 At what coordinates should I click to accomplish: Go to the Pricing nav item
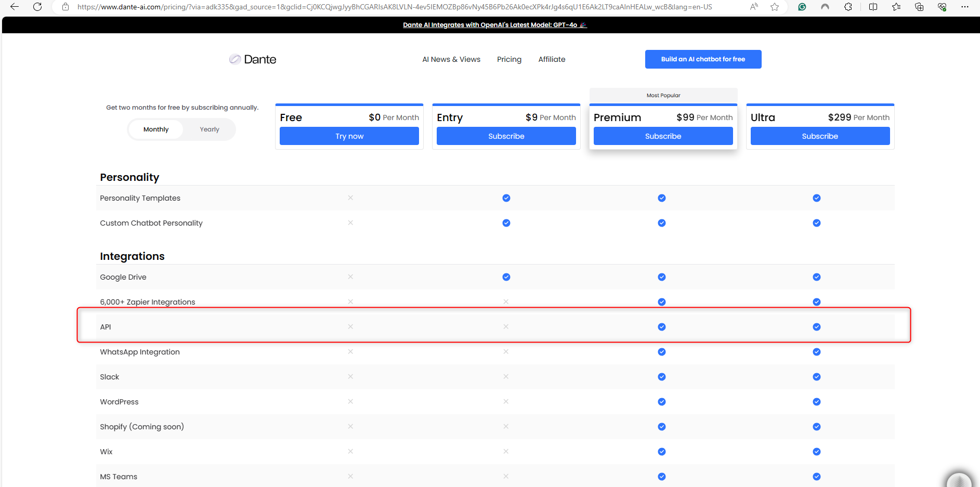coord(509,59)
